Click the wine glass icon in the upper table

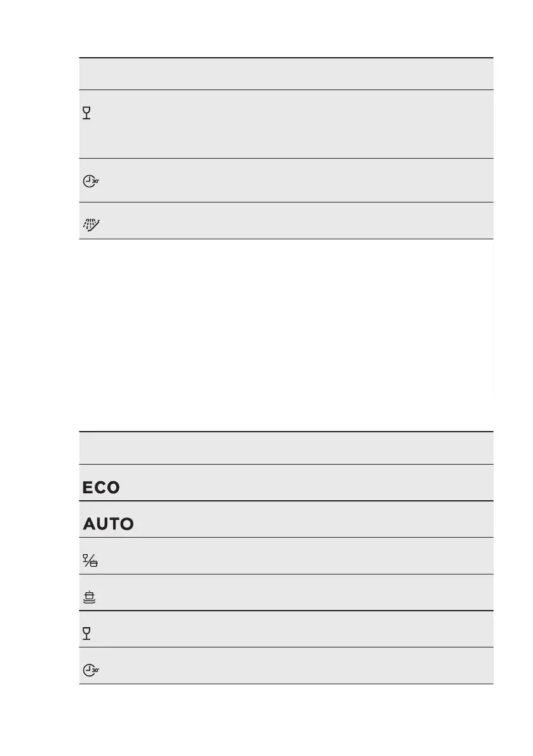click(87, 114)
